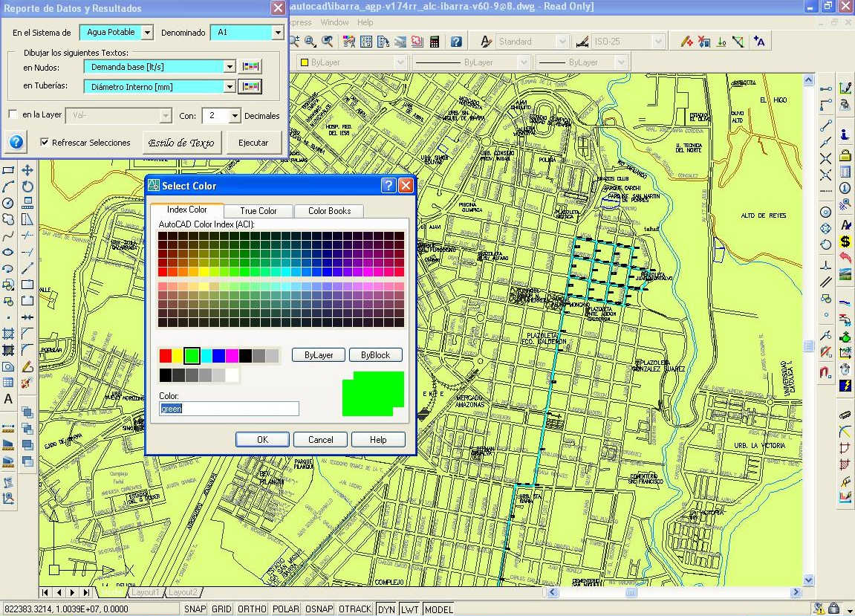This screenshot has width=855, height=616.
Task: Click the ByLayer button in Select Color
Action: [x=319, y=355]
